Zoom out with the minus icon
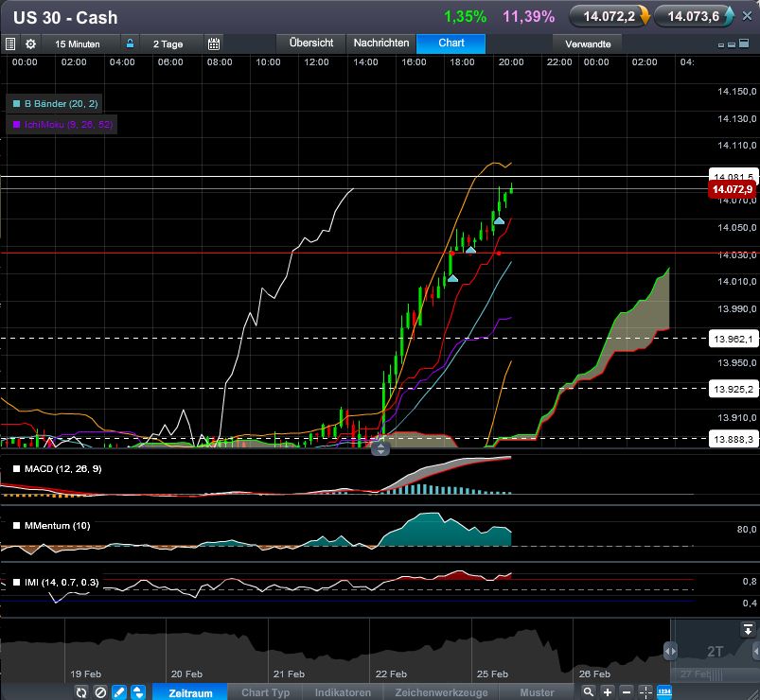Image resolution: width=760 pixels, height=700 pixels. pos(627,692)
